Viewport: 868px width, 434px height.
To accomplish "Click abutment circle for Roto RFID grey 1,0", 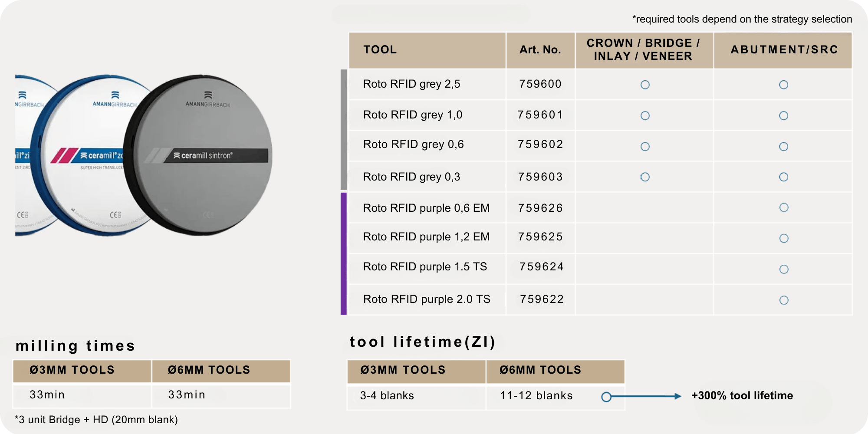I will (783, 115).
